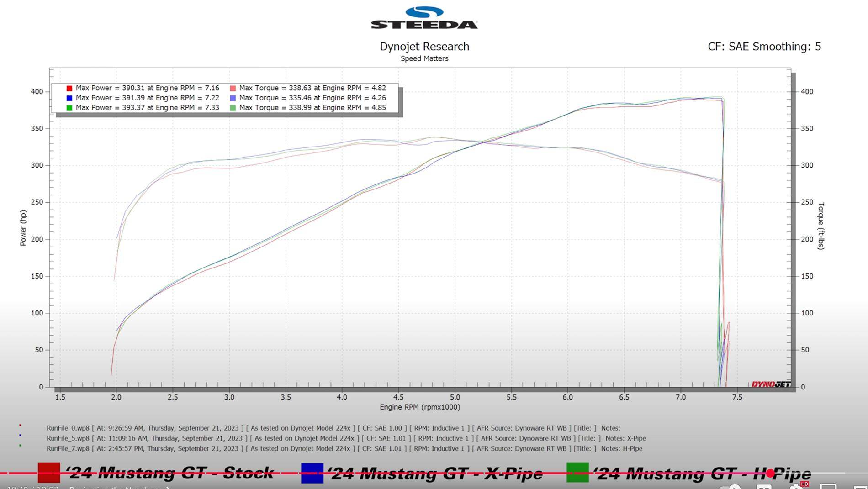The image size is (868, 489).
Task: Click the 7.5 tick on RPM axis
Action: pyautogui.click(x=737, y=397)
